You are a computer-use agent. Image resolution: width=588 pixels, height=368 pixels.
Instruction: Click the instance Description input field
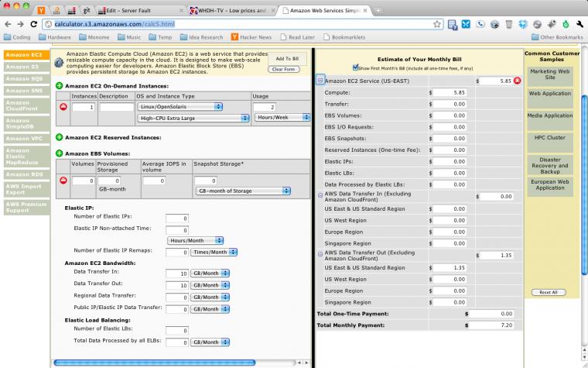(116, 107)
